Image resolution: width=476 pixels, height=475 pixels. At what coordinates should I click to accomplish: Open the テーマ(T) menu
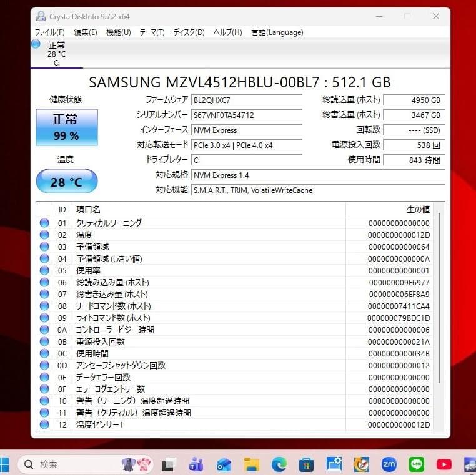152,32
